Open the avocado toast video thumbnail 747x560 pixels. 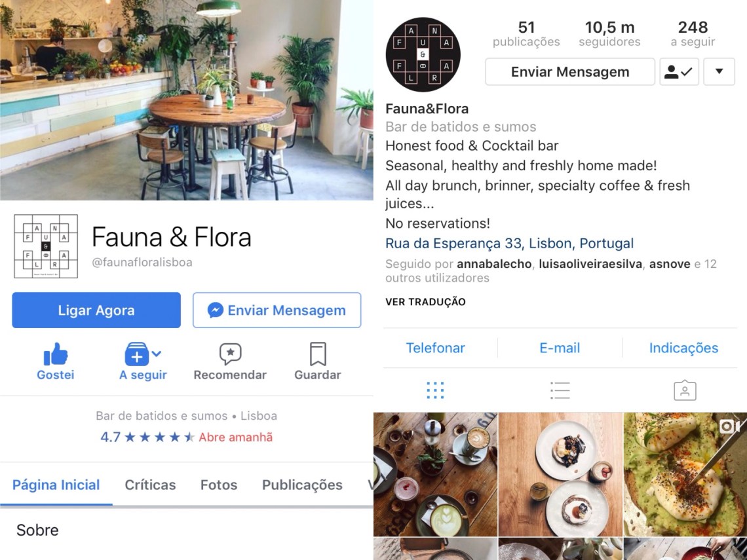point(685,474)
